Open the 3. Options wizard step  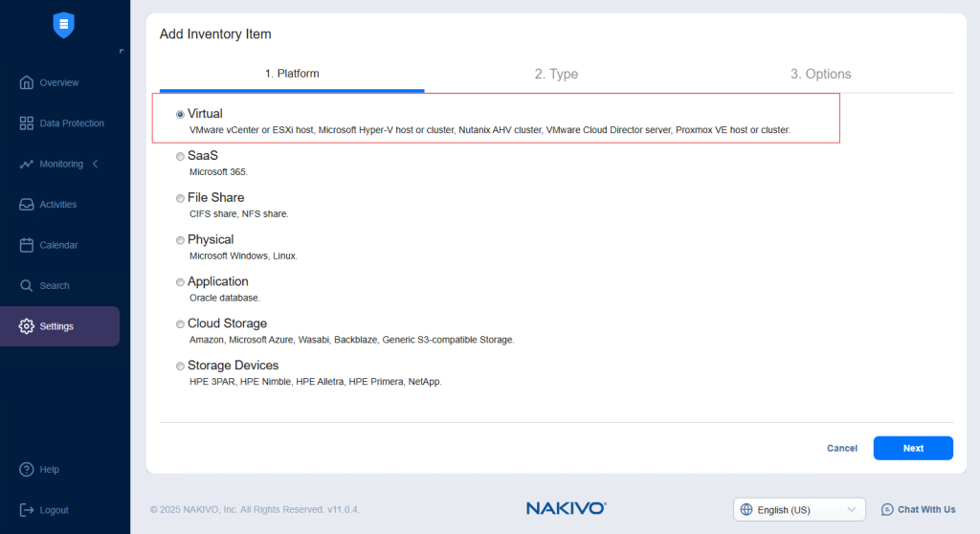[820, 74]
